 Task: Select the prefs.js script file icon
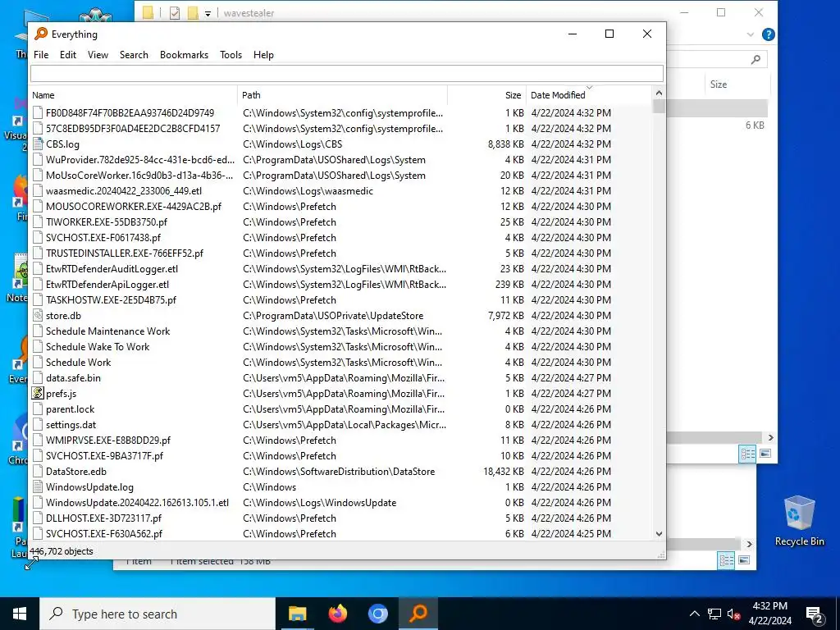pos(38,393)
